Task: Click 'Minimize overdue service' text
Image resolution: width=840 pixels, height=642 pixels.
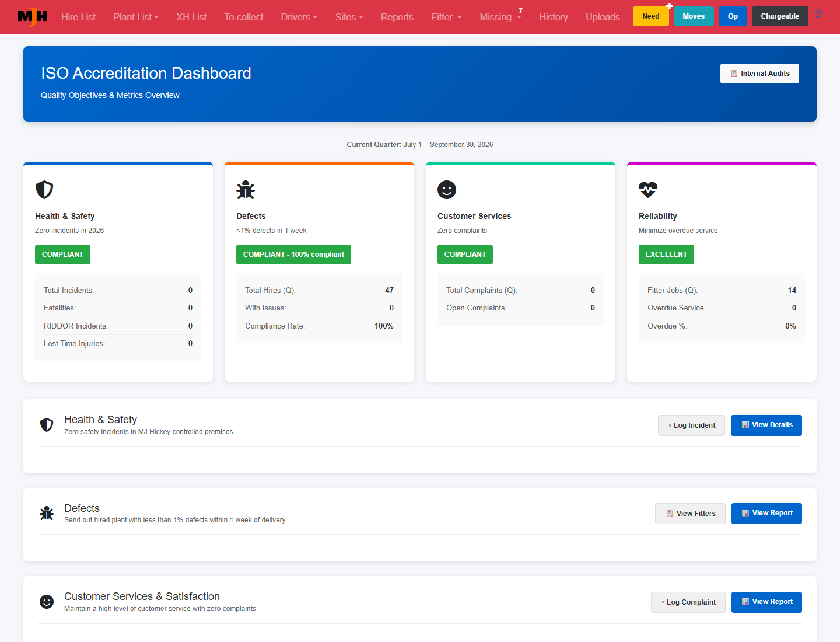Action: pyautogui.click(x=678, y=231)
